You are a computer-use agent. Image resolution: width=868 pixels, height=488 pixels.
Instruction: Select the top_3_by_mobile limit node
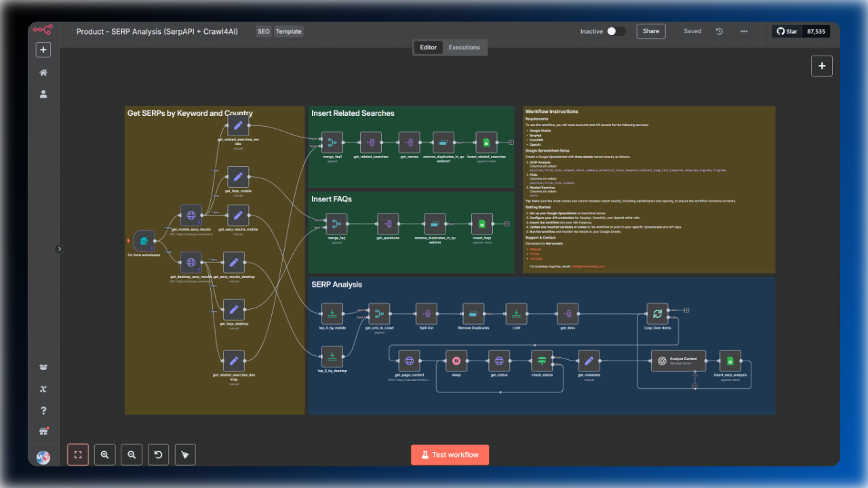coord(332,313)
